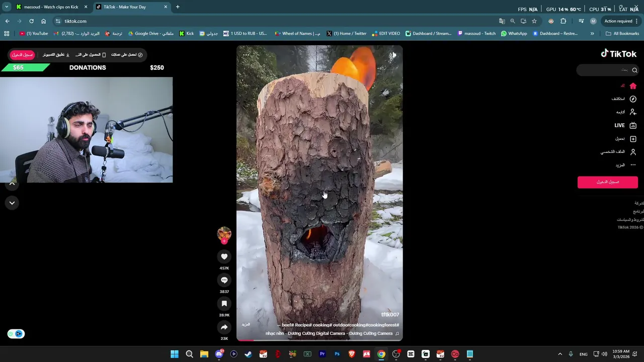Open Premiere Pro from the taskbar
644x362 pixels.
(x=322, y=354)
